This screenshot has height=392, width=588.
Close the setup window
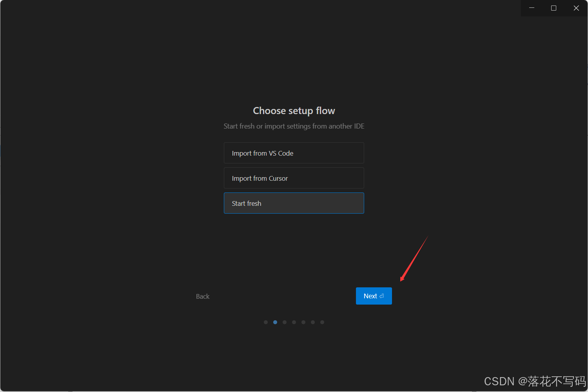click(576, 8)
